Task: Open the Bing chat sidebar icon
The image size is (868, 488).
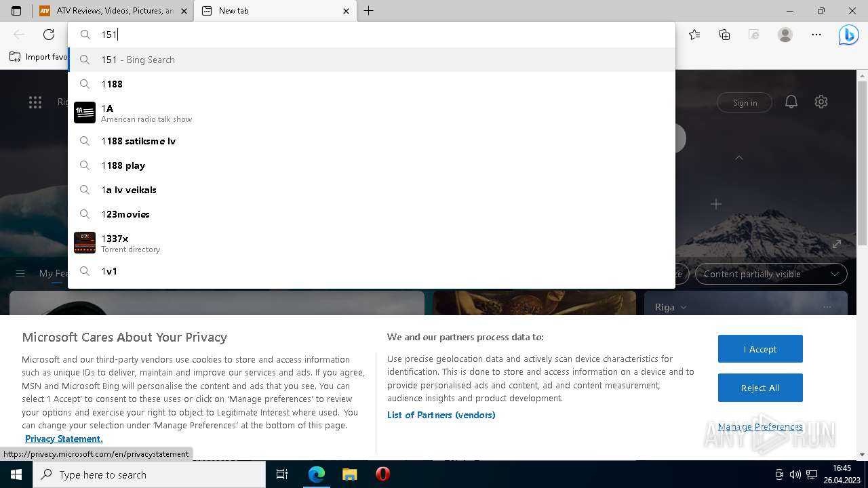Action: (x=848, y=35)
